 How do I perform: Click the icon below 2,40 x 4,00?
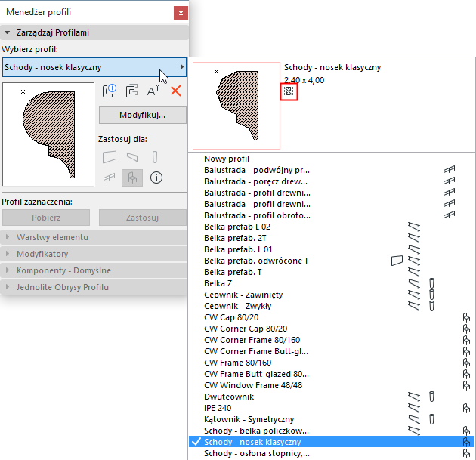tap(289, 91)
